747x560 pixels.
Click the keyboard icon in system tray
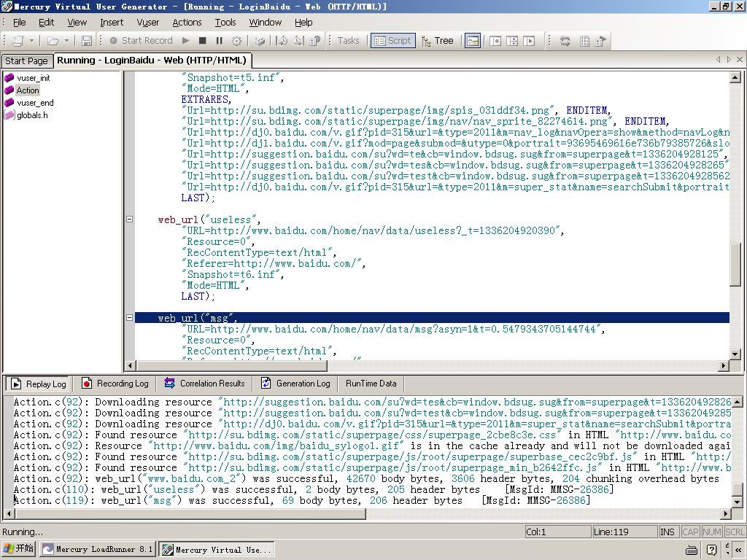pyautogui.click(x=692, y=550)
